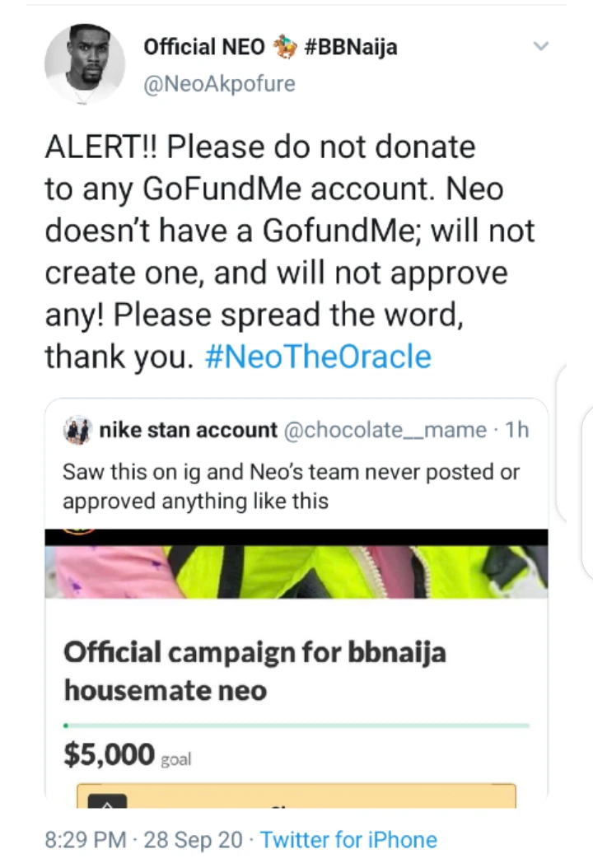
Task: Open the #NeoTheOracle hashtag
Action: (317, 357)
